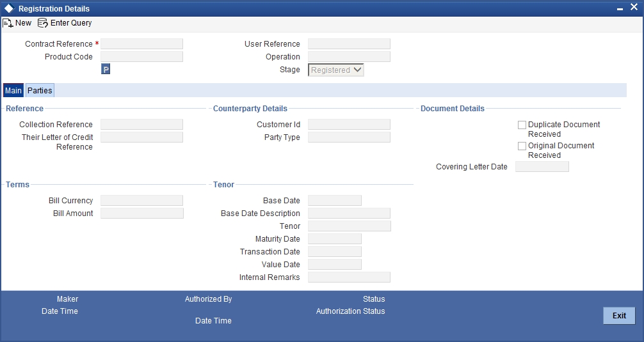
Task: Click the Transaction Date field
Action: (x=335, y=251)
